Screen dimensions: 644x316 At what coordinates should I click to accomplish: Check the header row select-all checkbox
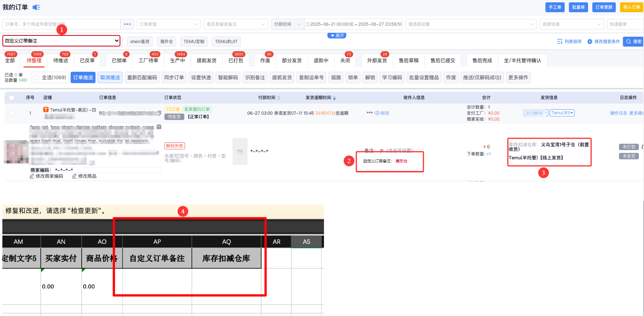coord(11,98)
